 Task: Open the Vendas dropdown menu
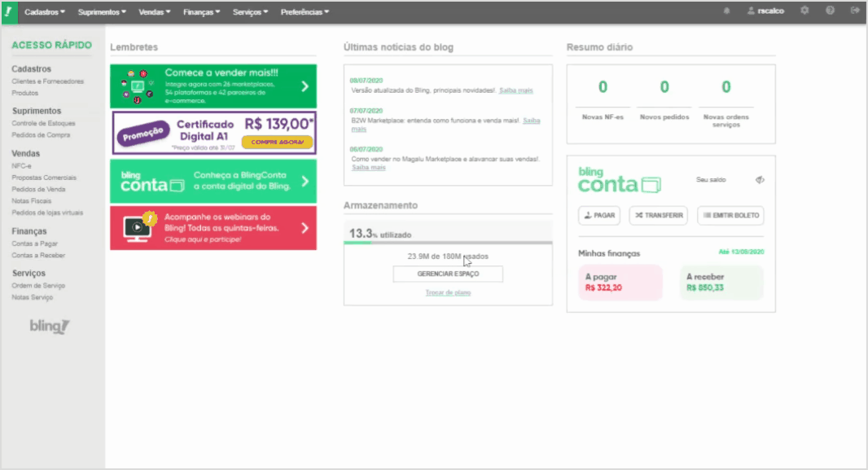(x=155, y=11)
